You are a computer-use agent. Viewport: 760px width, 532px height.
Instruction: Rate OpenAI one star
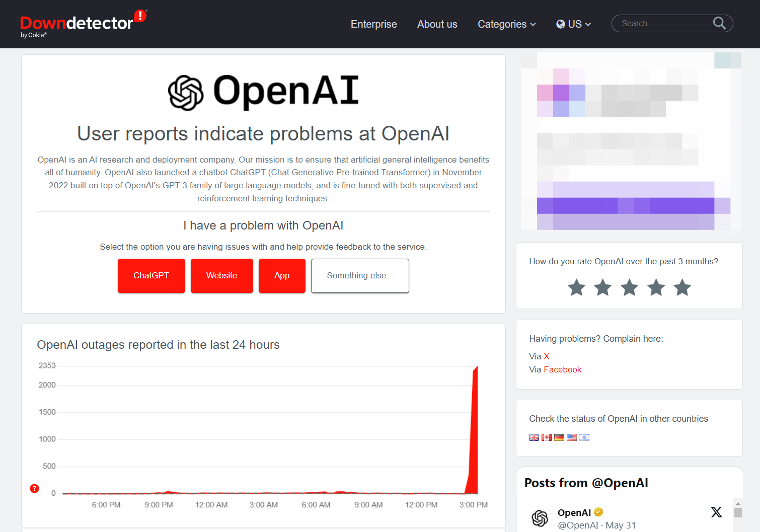(x=576, y=287)
